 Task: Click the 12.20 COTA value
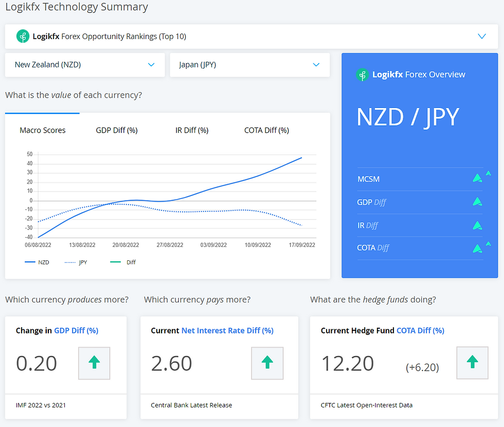click(x=348, y=364)
